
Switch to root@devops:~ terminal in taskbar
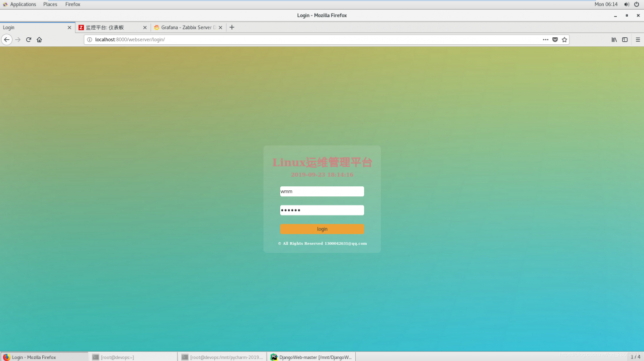pyautogui.click(x=133, y=357)
